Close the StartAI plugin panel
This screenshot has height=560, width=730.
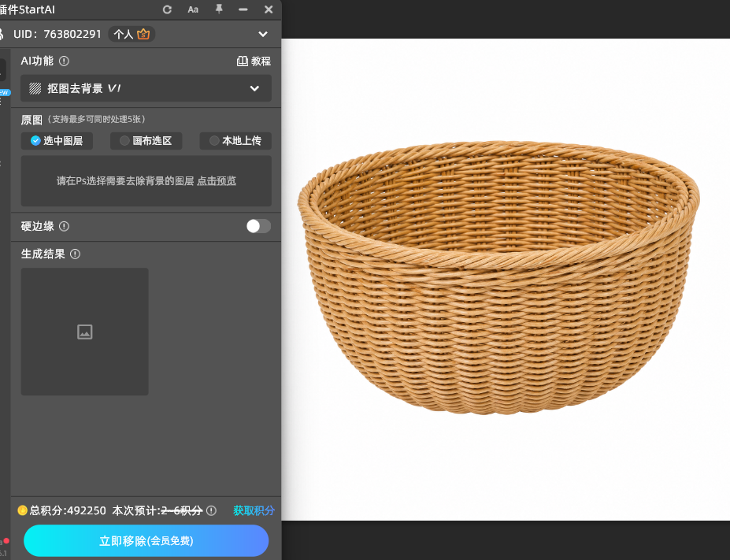coord(269,9)
